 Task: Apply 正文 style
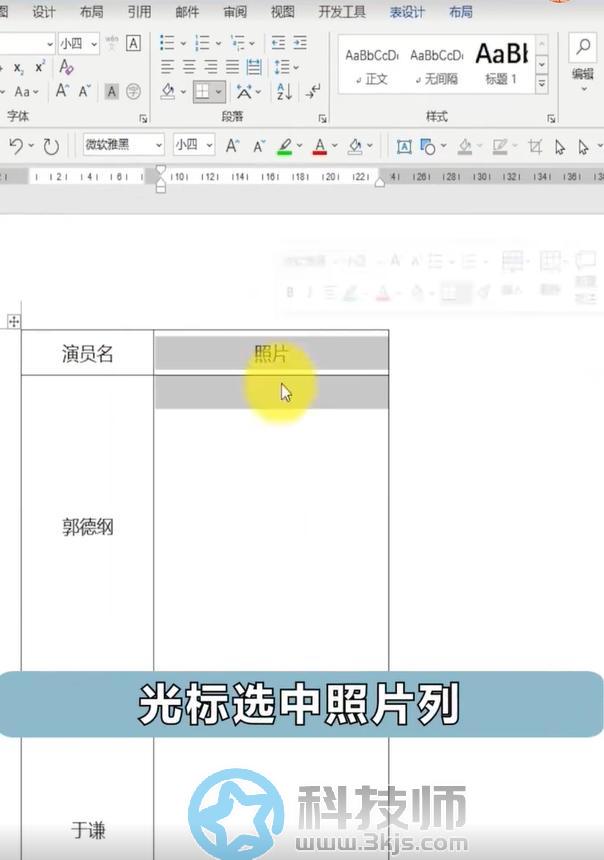click(x=372, y=66)
